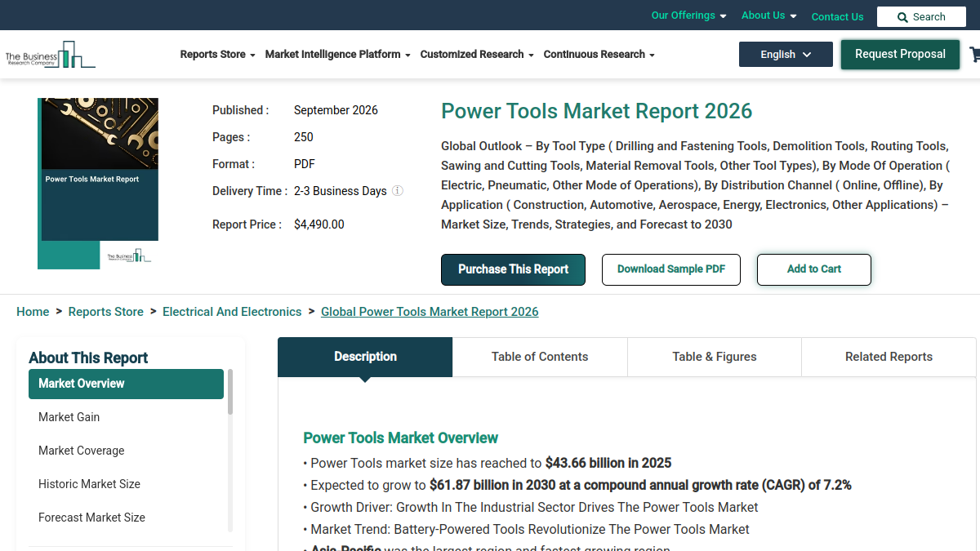Open the shopping cart icon
Screen dimensions: 980x551
pyautogui.click(x=975, y=55)
